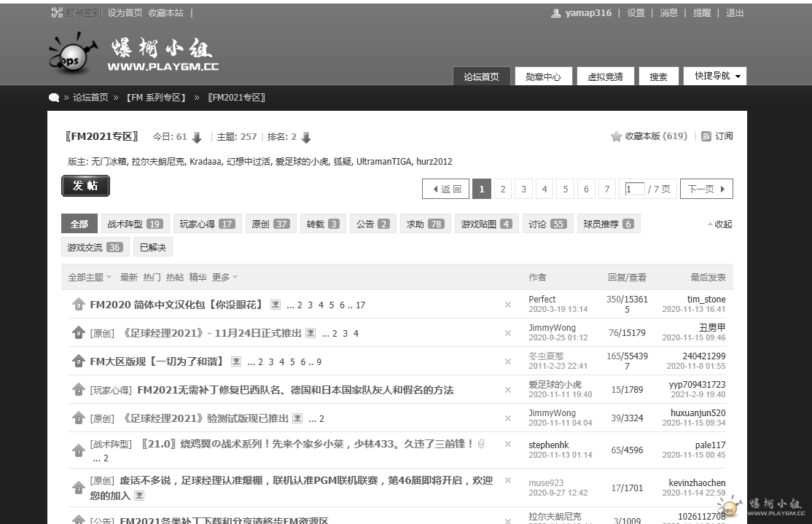The image size is (812, 524).
Task: Expand the 更多 filter dropdown
Action: click(225, 277)
